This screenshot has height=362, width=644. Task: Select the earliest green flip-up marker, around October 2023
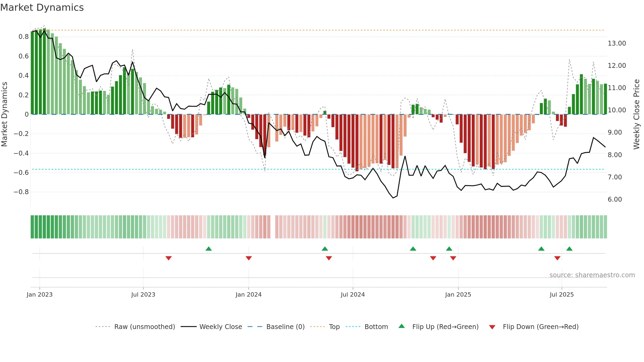pos(209,249)
